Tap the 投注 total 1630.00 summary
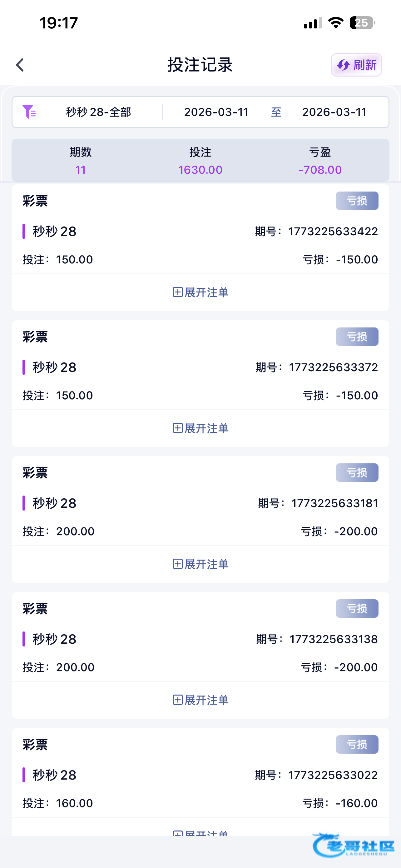This screenshot has height=868, width=401. [x=200, y=161]
